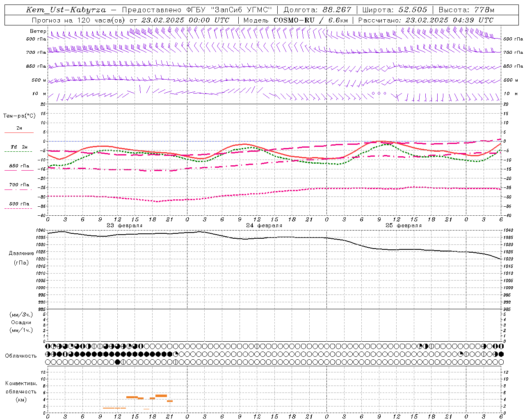Click the Td 2м dew point legend entry
The height and width of the screenshot is (420, 525).
19,147
